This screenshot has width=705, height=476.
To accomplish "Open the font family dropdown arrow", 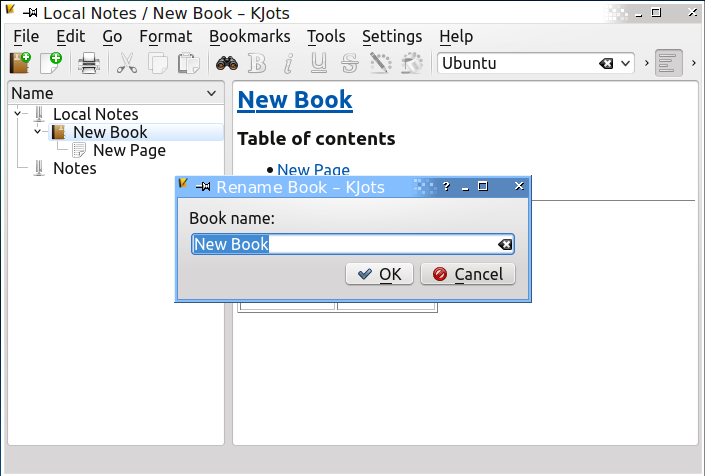I will click(625, 63).
